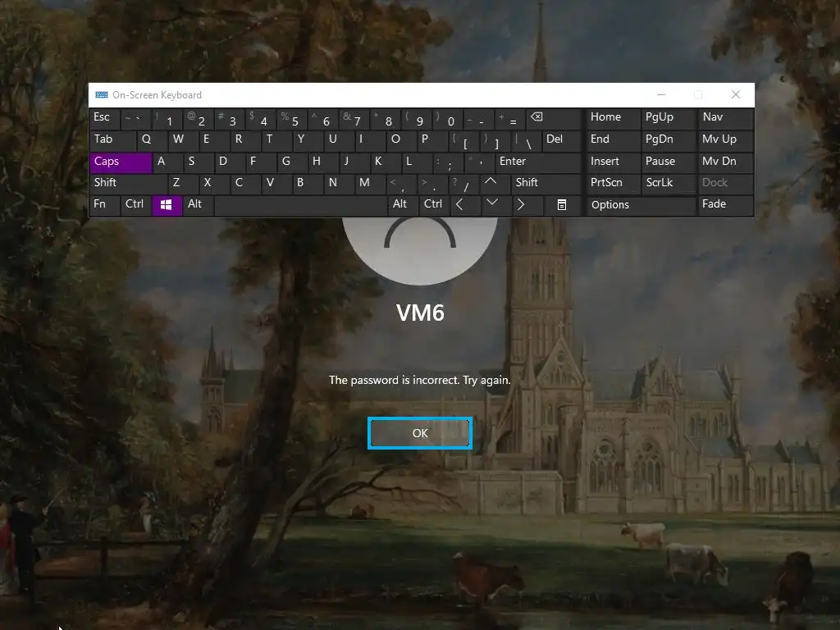Click the left arrow key
Viewport: 840px width, 630px height.
click(x=464, y=205)
